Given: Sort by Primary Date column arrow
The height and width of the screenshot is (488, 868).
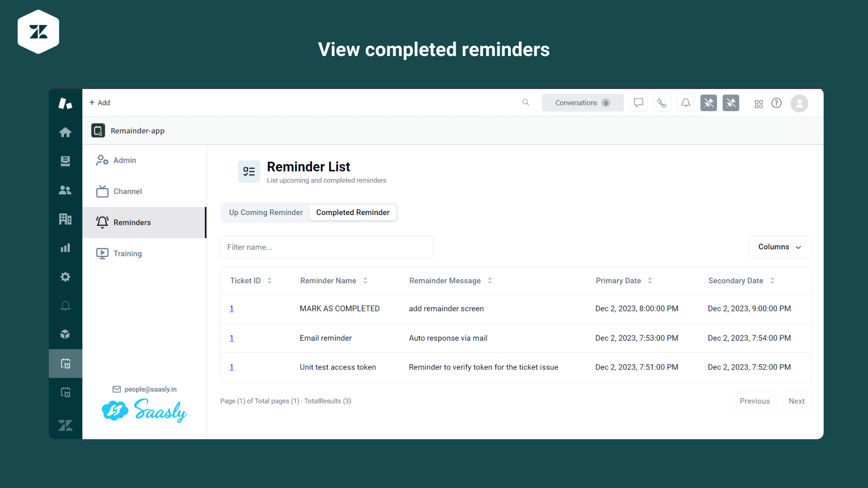Looking at the screenshot, I should 651,281.
